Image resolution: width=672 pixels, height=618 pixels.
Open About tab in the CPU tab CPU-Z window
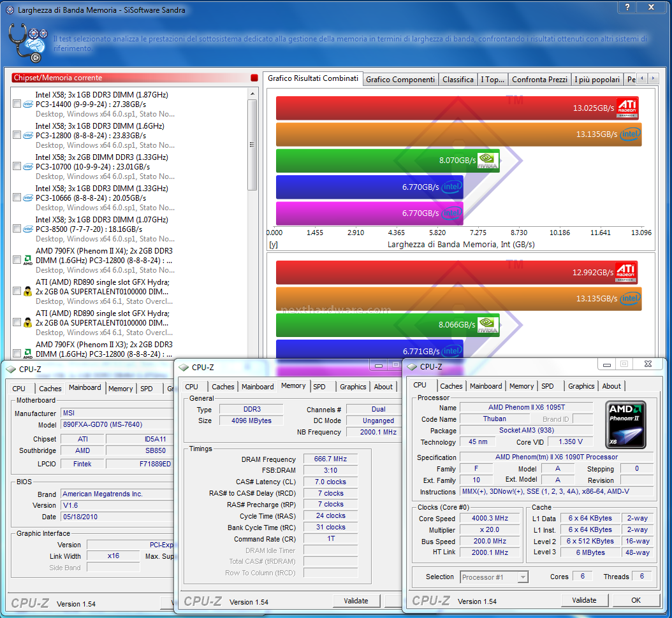click(x=611, y=386)
